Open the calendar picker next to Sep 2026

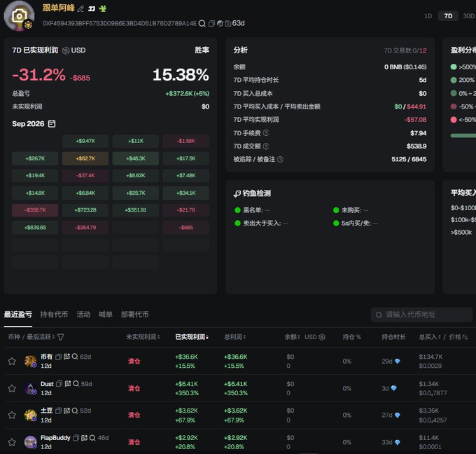pyautogui.click(x=52, y=124)
